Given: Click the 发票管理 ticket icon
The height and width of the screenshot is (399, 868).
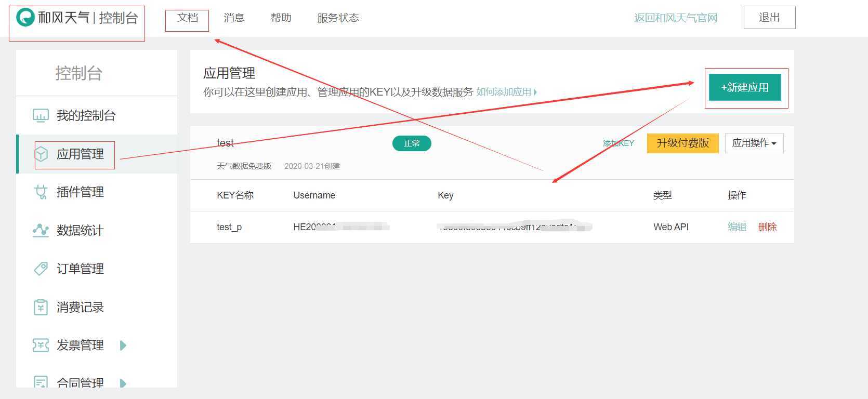Looking at the screenshot, I should 41,345.
